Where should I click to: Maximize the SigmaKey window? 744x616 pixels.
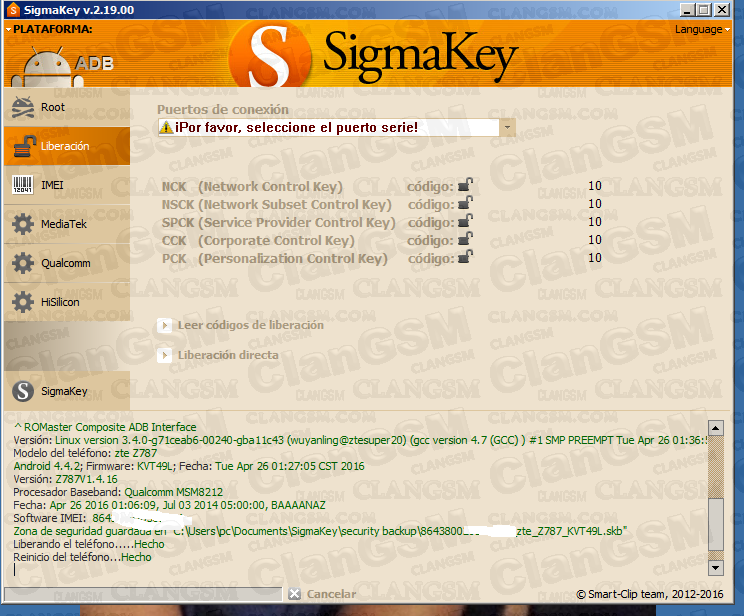click(705, 9)
